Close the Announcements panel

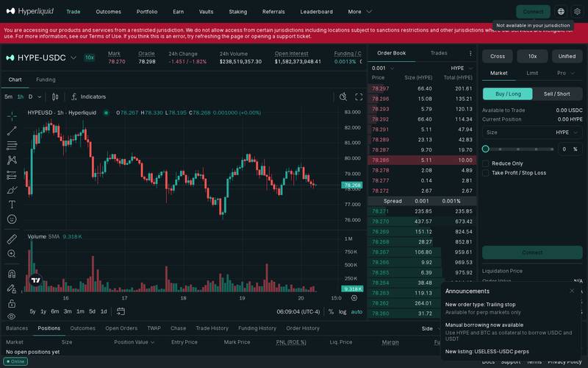(572, 291)
